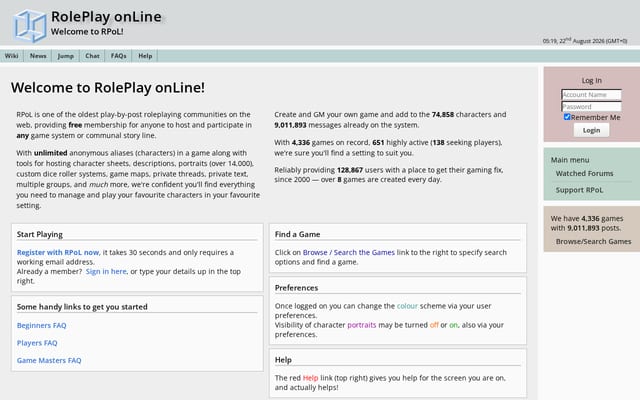The image size is (640, 400).
Task: Open the Game Masters FAQ link
Action: point(49,360)
